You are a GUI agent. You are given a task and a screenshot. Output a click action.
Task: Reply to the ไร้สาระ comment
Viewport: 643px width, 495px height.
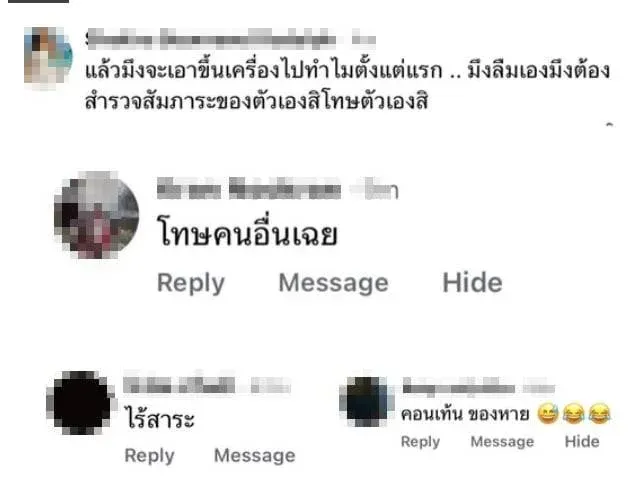click(x=150, y=455)
